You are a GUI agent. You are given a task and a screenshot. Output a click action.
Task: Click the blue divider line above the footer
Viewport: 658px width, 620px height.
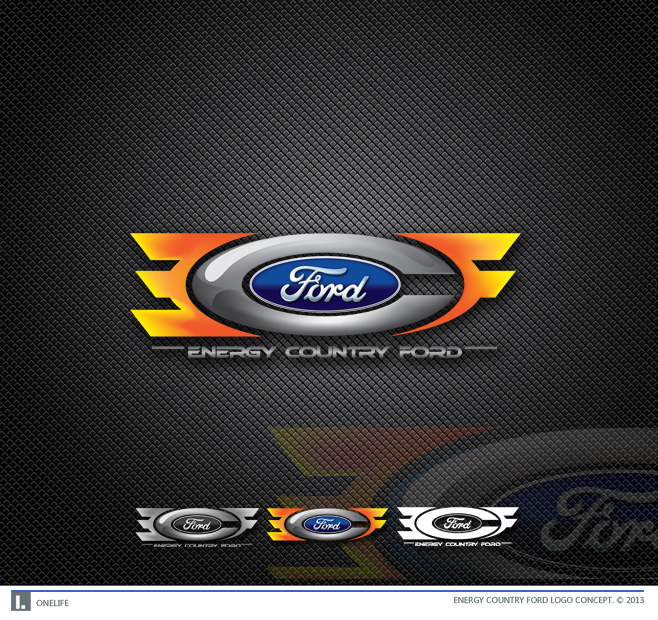pos(329,589)
